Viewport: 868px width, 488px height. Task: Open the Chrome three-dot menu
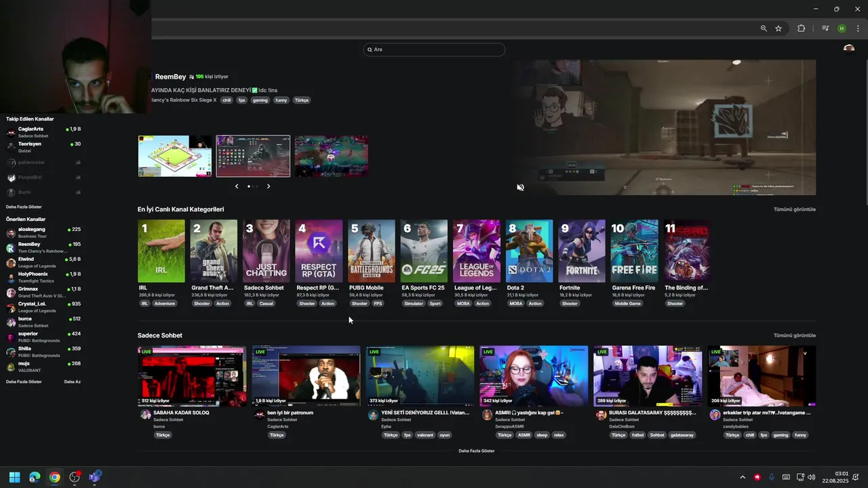tap(858, 28)
